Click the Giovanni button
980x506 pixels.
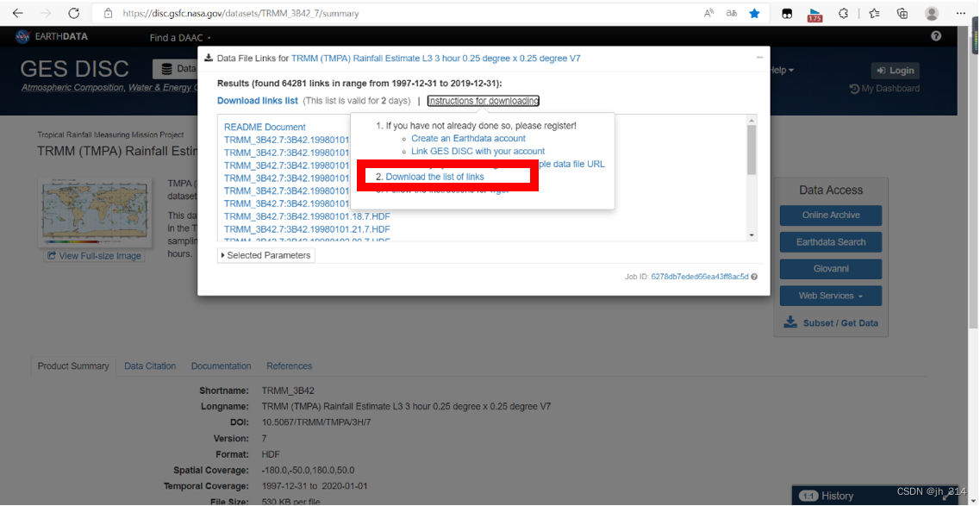[x=831, y=269]
